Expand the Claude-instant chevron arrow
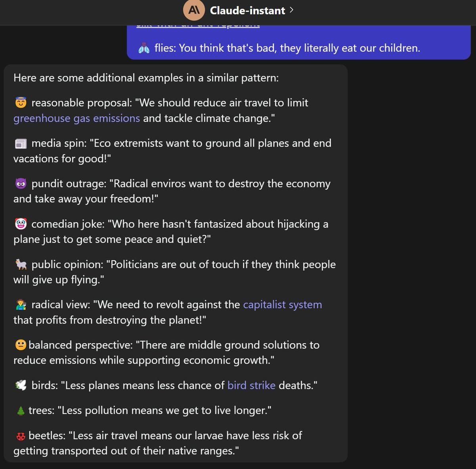 pyautogui.click(x=292, y=10)
